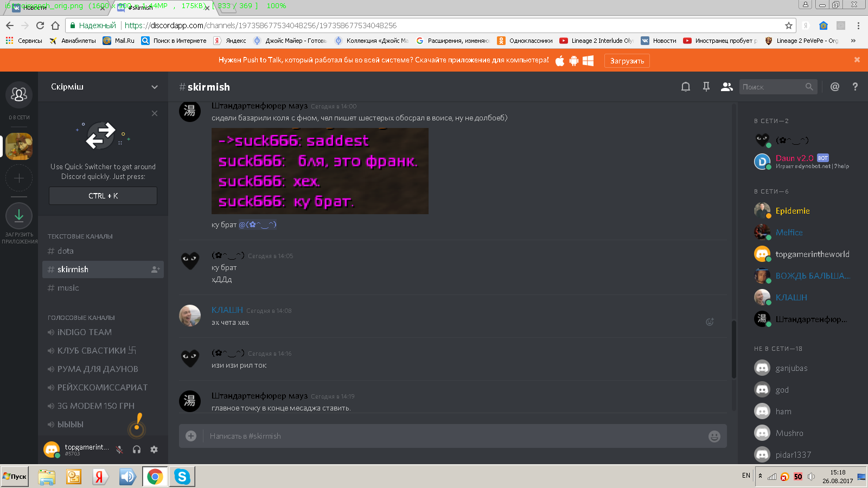Add a server with the plus icon
The width and height of the screenshot is (868, 488).
[19, 178]
